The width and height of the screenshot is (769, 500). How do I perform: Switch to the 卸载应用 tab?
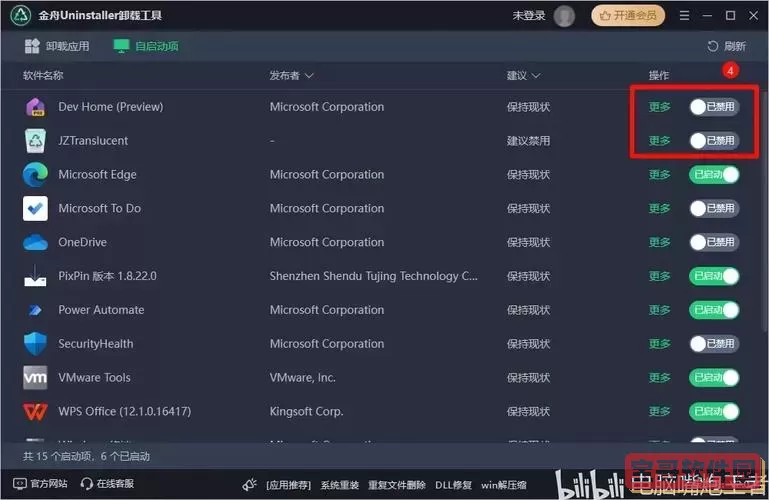tap(57, 46)
